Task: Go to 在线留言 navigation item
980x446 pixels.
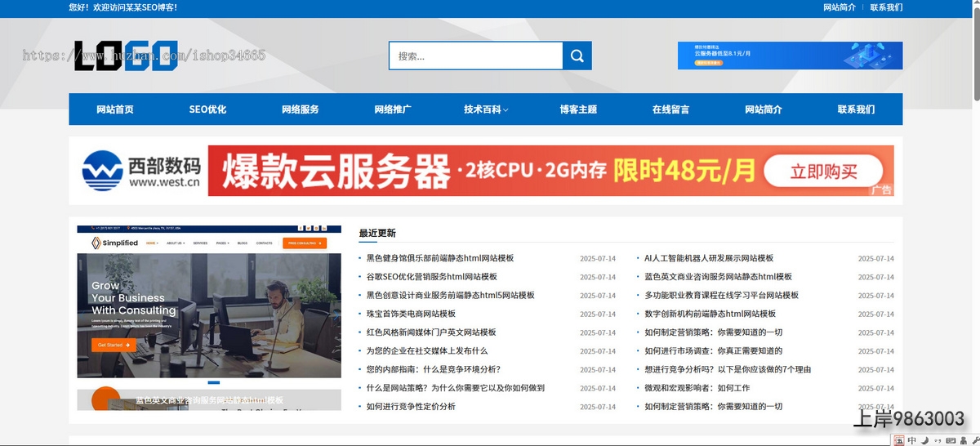Action: tap(670, 109)
